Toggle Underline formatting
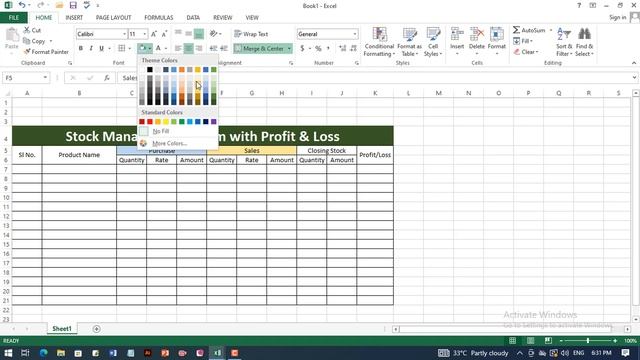The image size is (640, 360). point(101,48)
